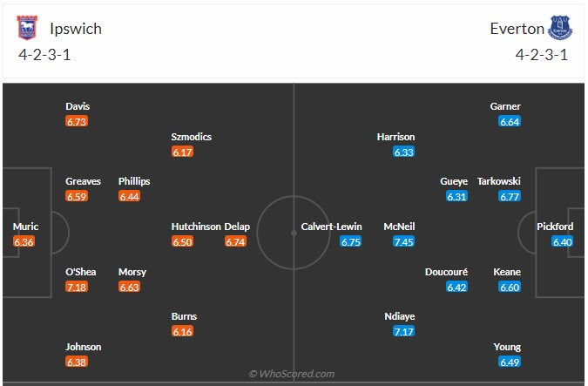
Task: Select McNeil's 7.45 rating badge
Action: [x=403, y=241]
